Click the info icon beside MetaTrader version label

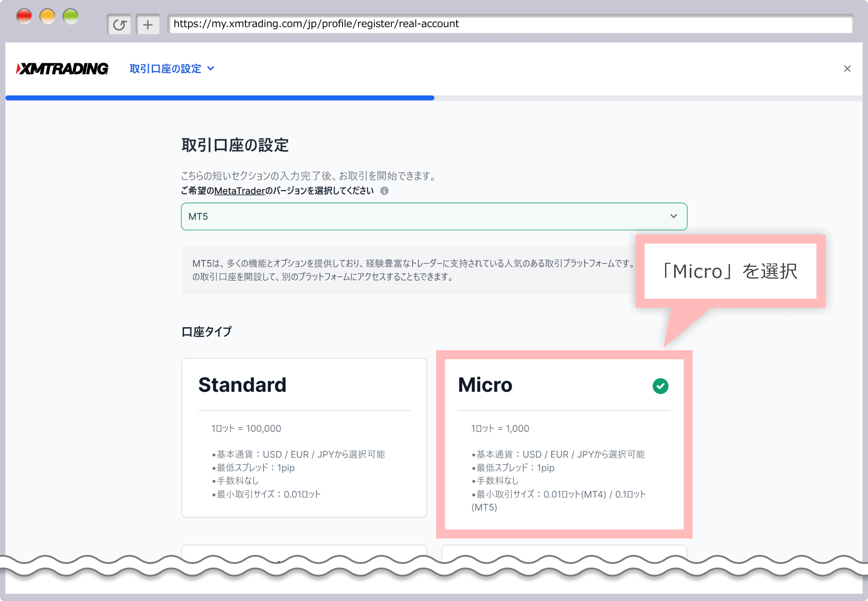tap(384, 191)
